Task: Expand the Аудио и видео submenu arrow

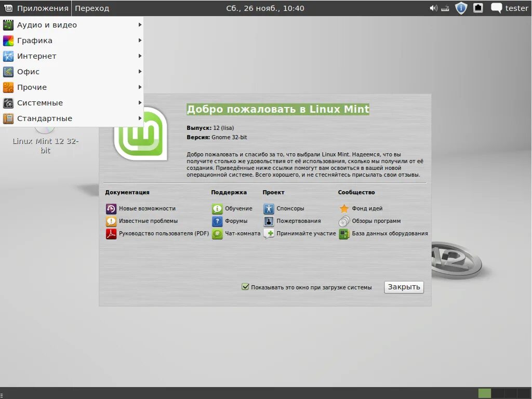Action: 140,25
